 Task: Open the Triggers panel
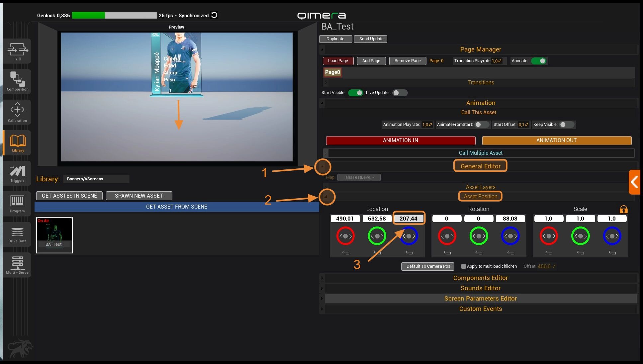tap(17, 173)
